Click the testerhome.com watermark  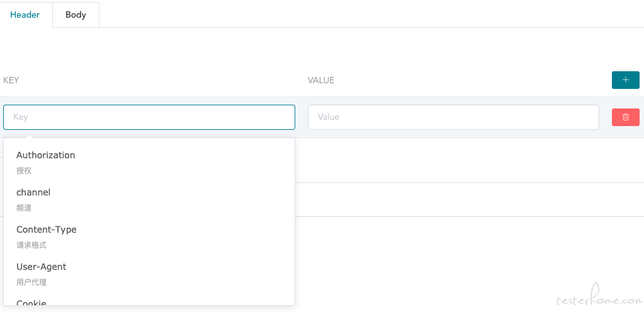(599, 297)
